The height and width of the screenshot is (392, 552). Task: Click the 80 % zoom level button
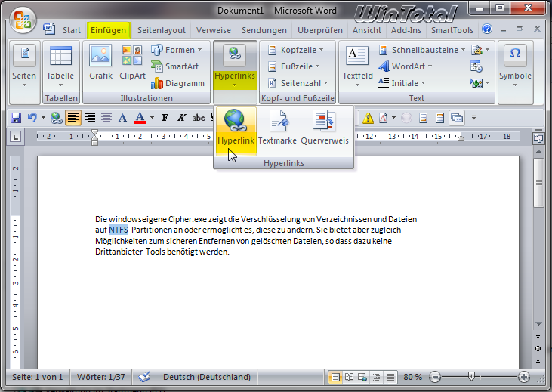point(412,377)
